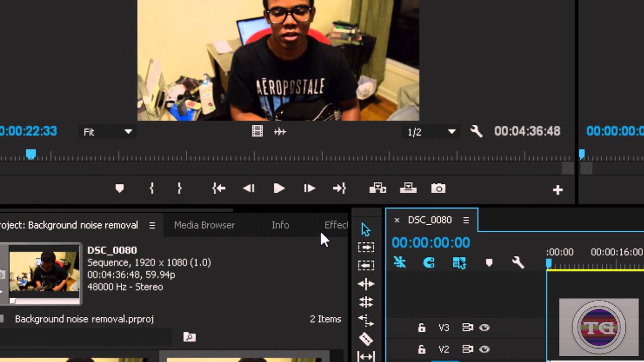Switch to the Info tab

(280, 225)
